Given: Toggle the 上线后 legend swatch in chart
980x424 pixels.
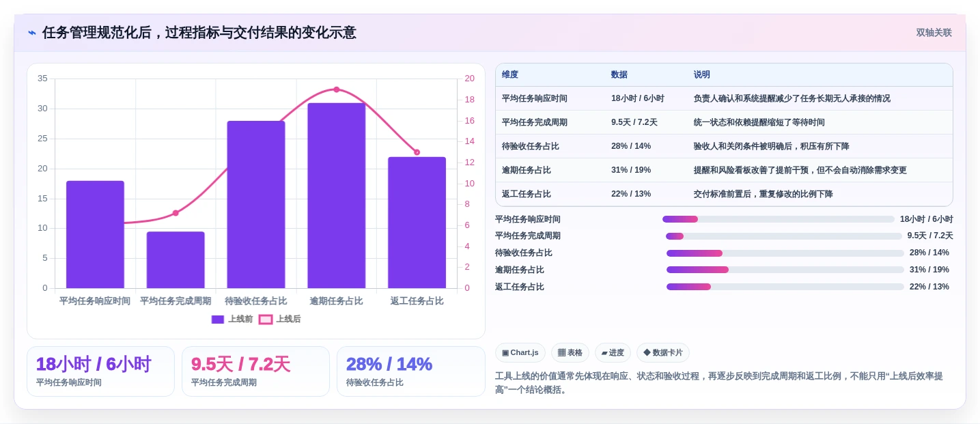Looking at the screenshot, I should tap(266, 319).
